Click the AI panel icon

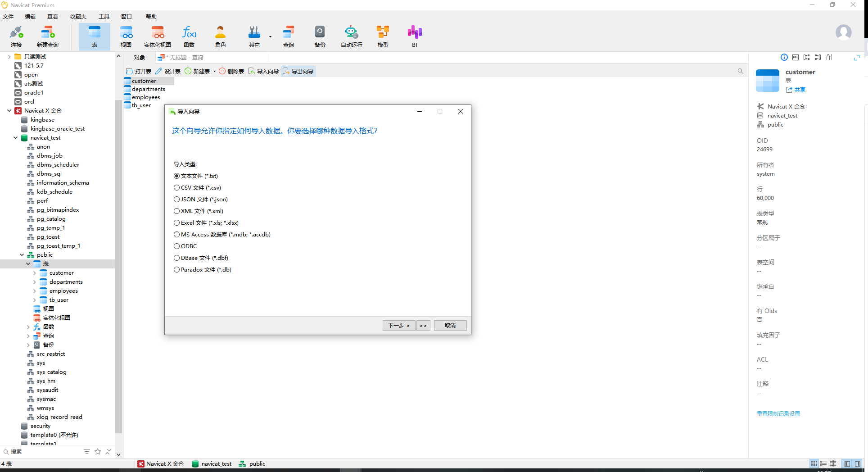pos(829,57)
